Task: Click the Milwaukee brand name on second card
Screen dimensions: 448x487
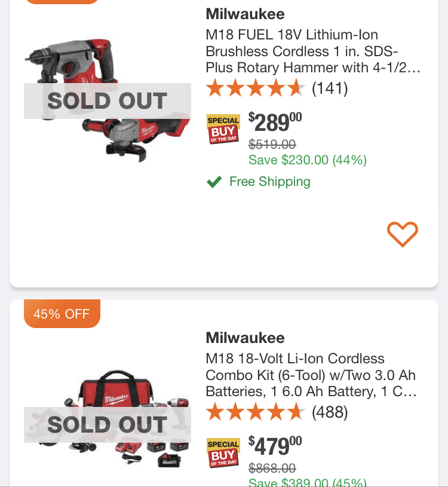Action: (245, 338)
